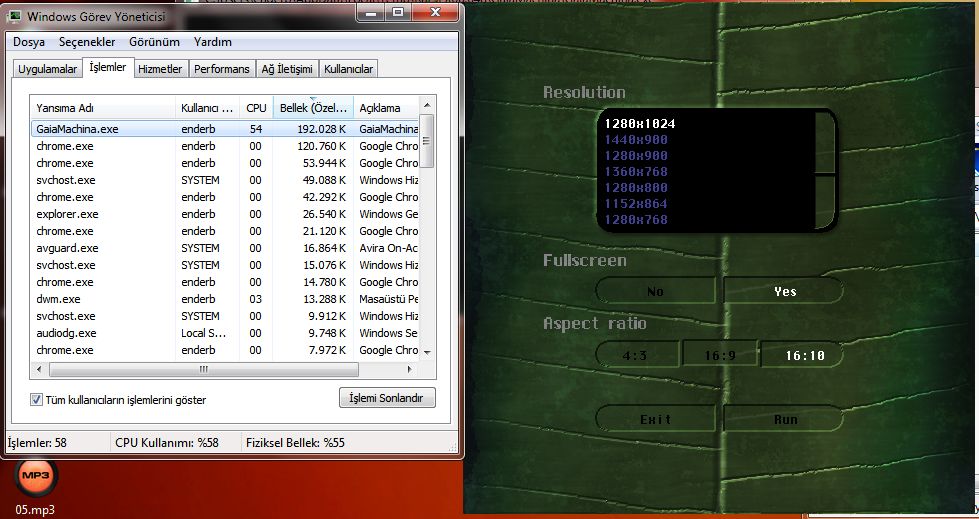The height and width of the screenshot is (519, 979).
Task: Choose the 16:9 aspect ratio
Action: pyautogui.click(x=720, y=355)
